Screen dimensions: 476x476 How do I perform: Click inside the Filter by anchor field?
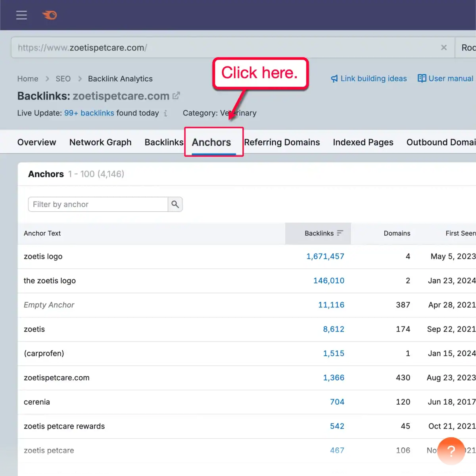[97, 204]
